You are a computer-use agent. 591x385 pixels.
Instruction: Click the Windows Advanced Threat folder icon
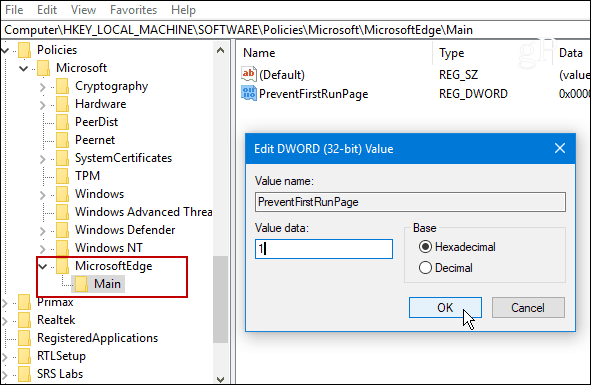(x=62, y=212)
